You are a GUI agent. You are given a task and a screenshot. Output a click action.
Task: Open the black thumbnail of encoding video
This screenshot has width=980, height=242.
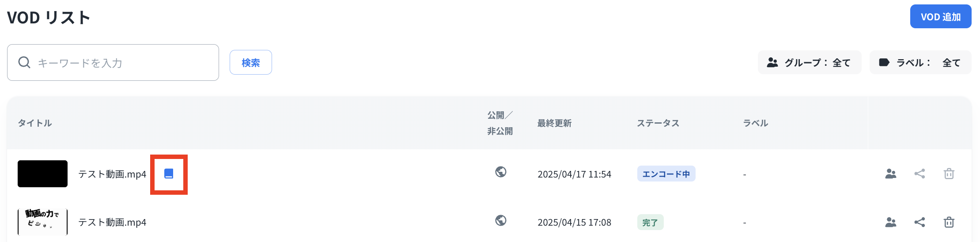click(x=42, y=174)
